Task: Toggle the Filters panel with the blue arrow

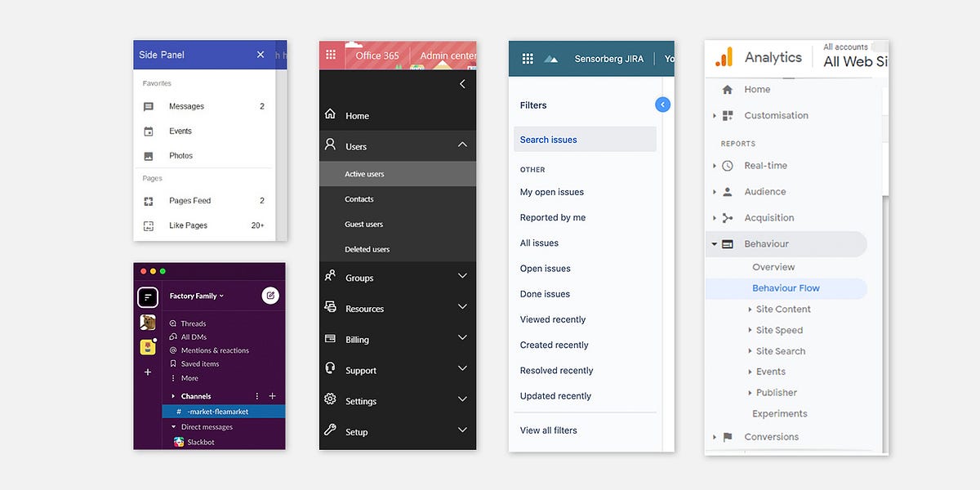Action: pos(662,105)
